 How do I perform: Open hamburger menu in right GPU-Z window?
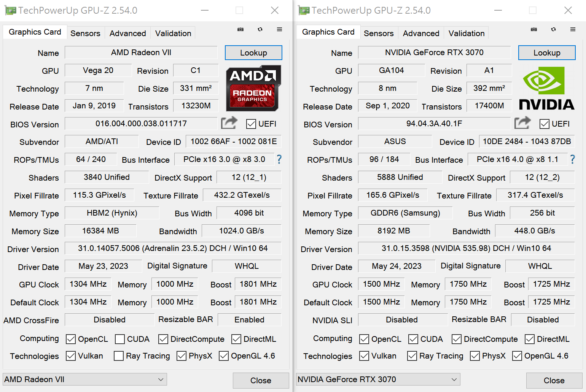pyautogui.click(x=573, y=29)
